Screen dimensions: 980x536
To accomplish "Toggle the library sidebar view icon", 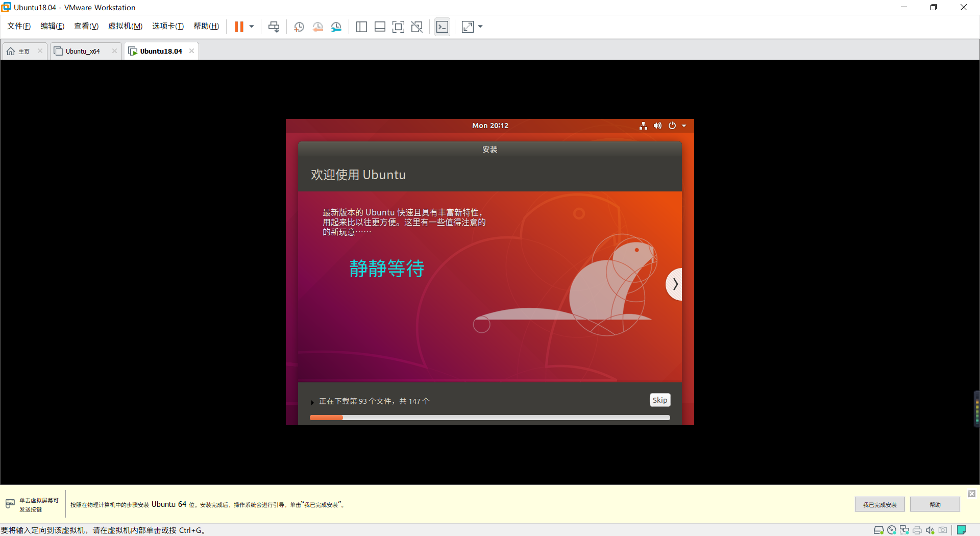I will tap(361, 27).
